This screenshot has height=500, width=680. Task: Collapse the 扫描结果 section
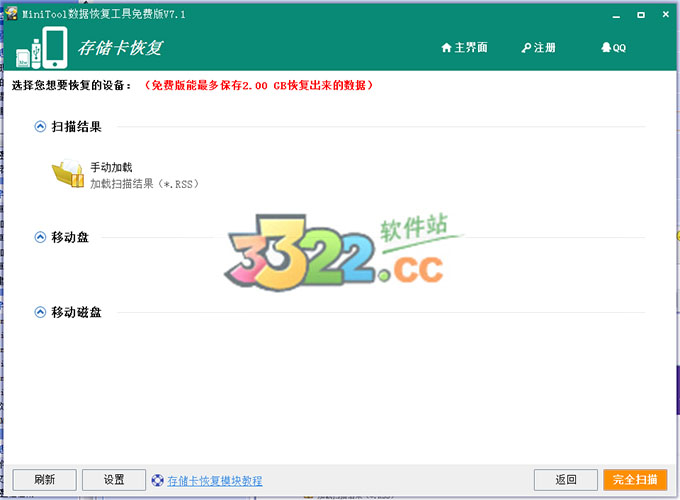[x=40, y=127]
